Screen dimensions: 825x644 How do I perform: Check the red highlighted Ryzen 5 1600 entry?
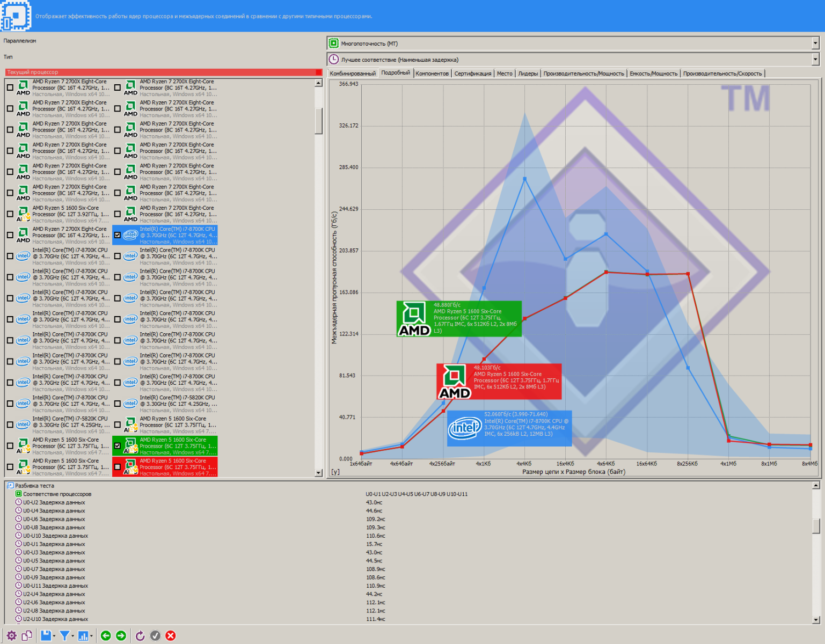tap(118, 467)
